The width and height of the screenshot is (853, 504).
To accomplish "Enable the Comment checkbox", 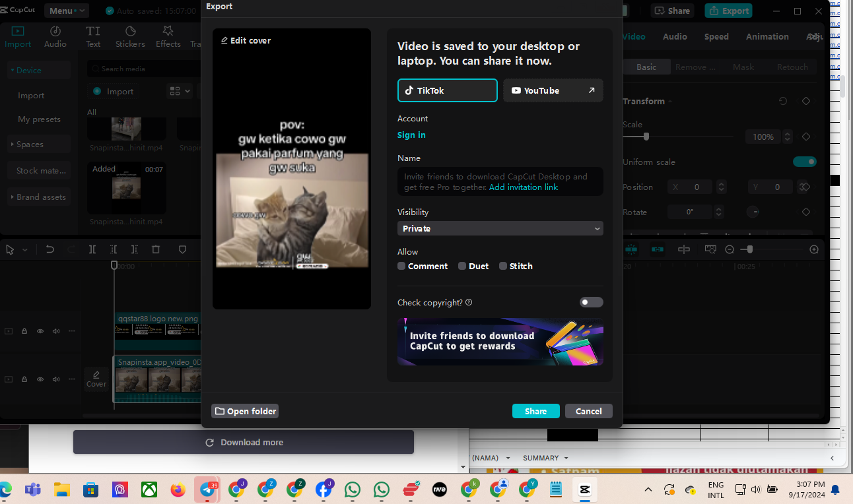I will tap(401, 266).
